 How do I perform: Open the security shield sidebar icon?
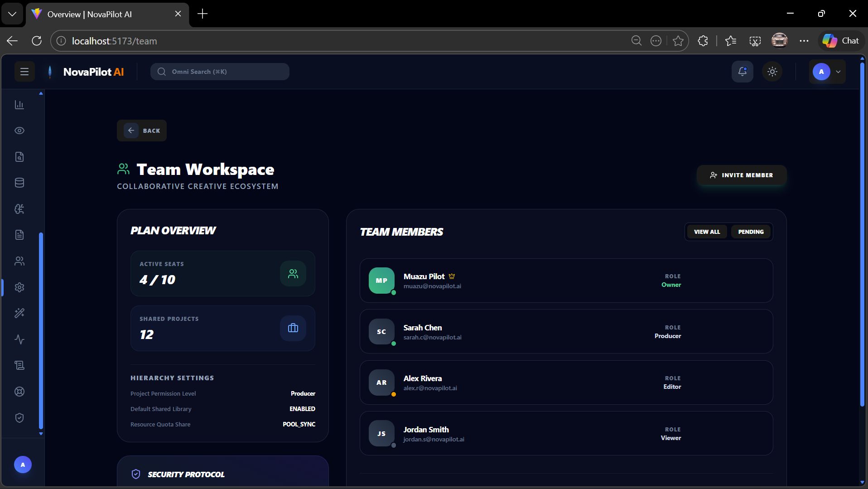tap(19, 418)
